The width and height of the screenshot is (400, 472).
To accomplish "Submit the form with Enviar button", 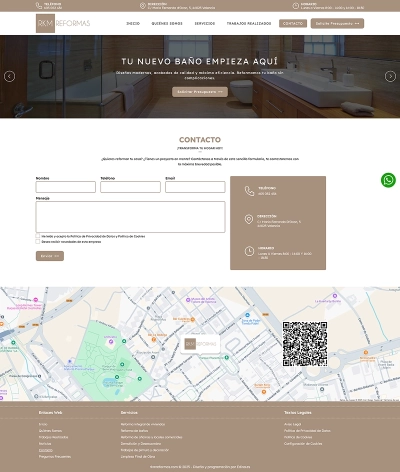I will (50, 256).
